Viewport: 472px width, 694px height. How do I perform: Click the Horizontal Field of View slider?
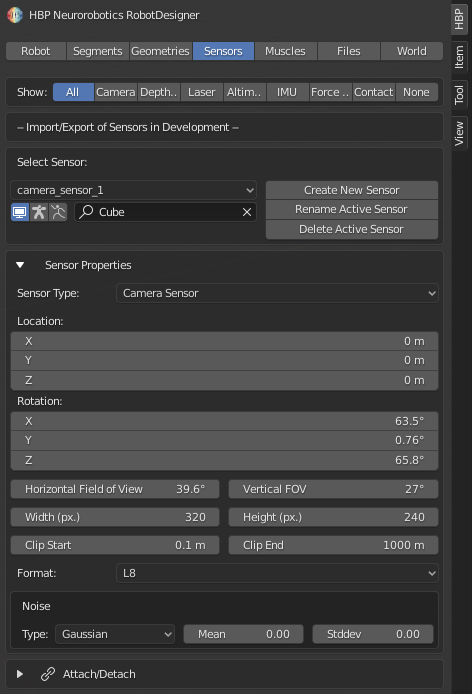coord(115,489)
